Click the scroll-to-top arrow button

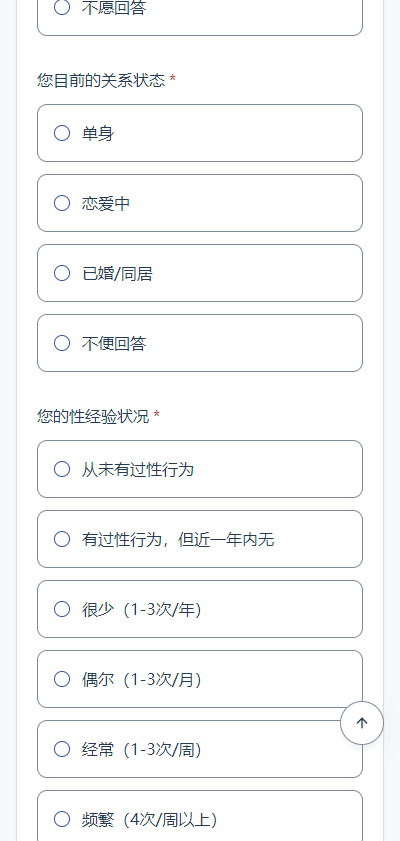(362, 723)
